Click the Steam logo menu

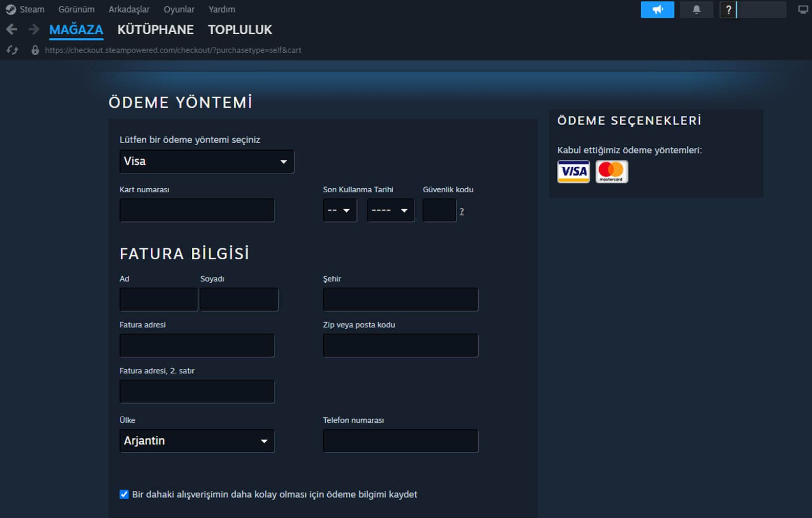click(11, 10)
